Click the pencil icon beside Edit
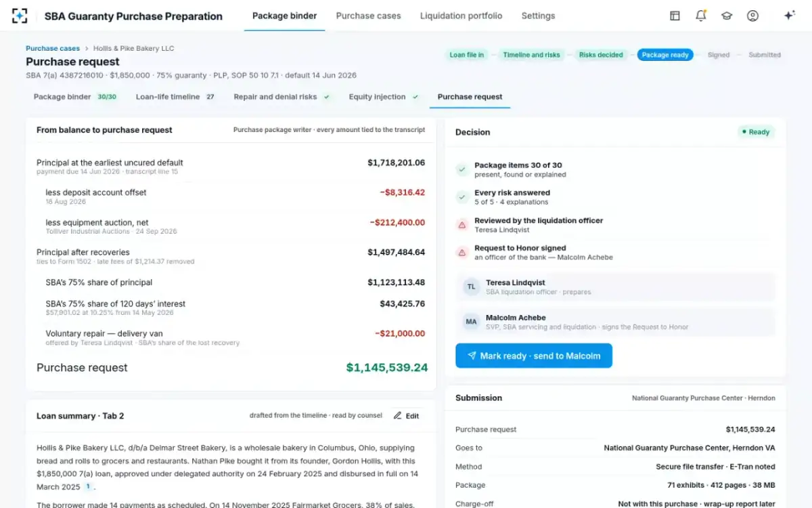812x508 pixels. click(x=397, y=416)
